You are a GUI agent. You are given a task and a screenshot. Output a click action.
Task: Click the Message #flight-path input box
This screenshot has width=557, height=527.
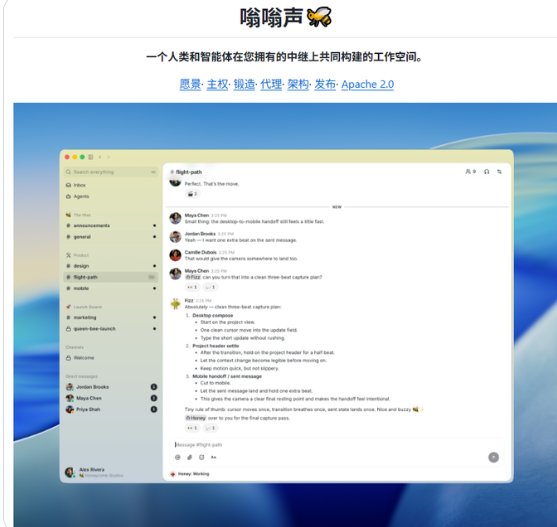(334, 445)
